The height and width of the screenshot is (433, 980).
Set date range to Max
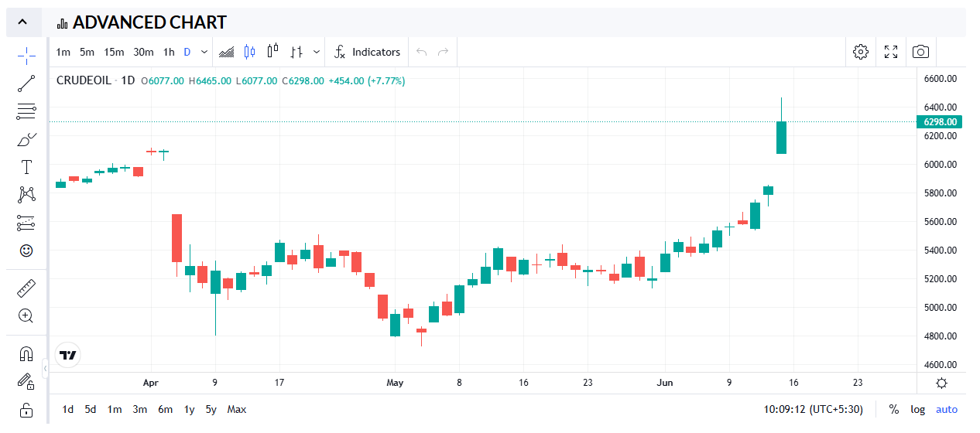237,409
